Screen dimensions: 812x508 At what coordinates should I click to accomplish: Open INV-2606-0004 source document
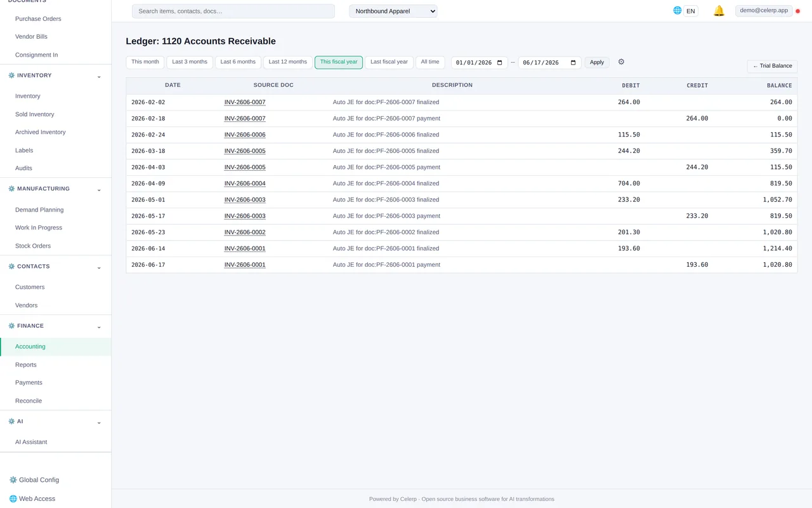(x=245, y=184)
